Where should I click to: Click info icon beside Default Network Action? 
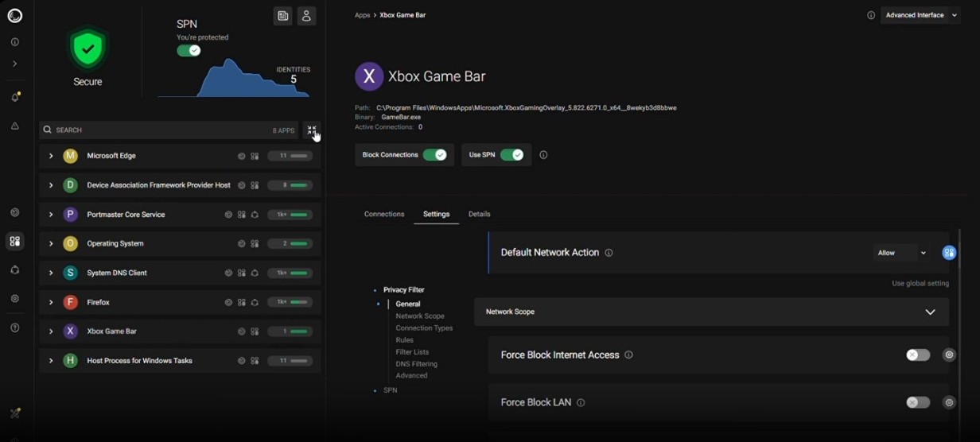[x=609, y=253]
